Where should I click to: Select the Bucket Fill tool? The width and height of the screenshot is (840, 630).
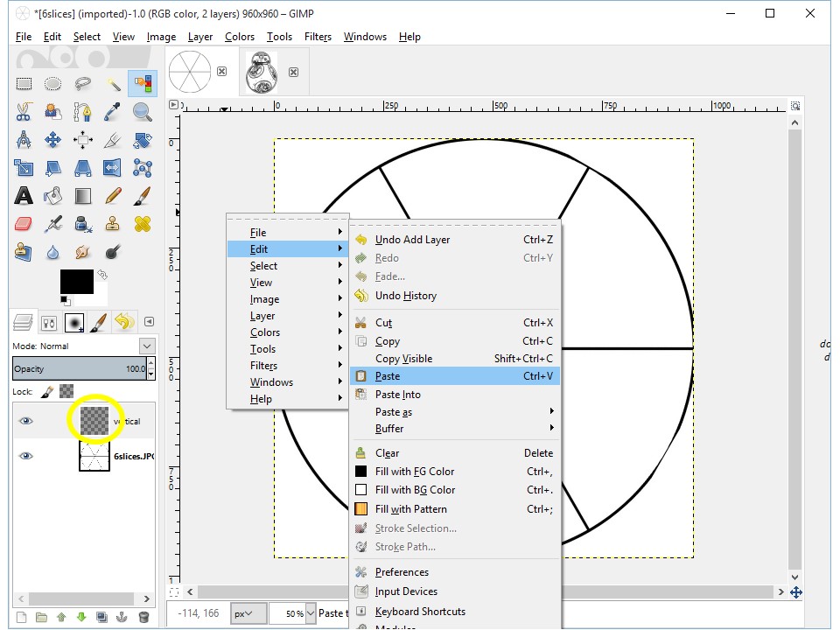click(52, 196)
